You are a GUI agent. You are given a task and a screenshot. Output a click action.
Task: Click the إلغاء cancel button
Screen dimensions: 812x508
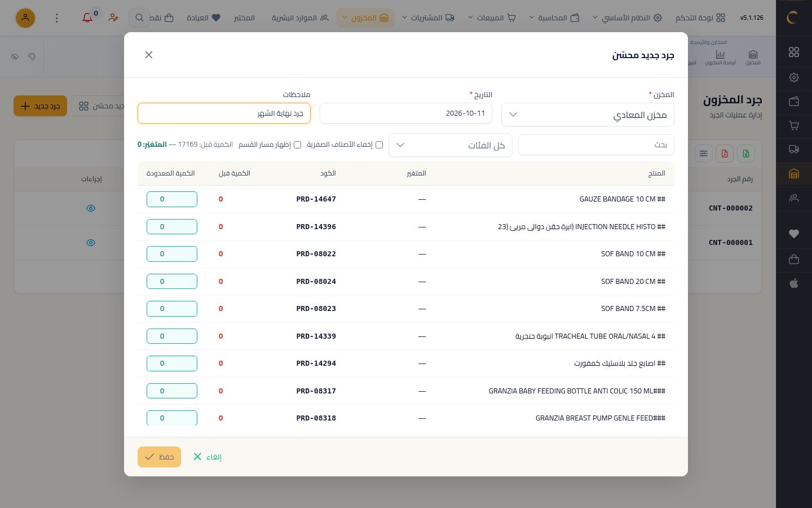point(208,457)
